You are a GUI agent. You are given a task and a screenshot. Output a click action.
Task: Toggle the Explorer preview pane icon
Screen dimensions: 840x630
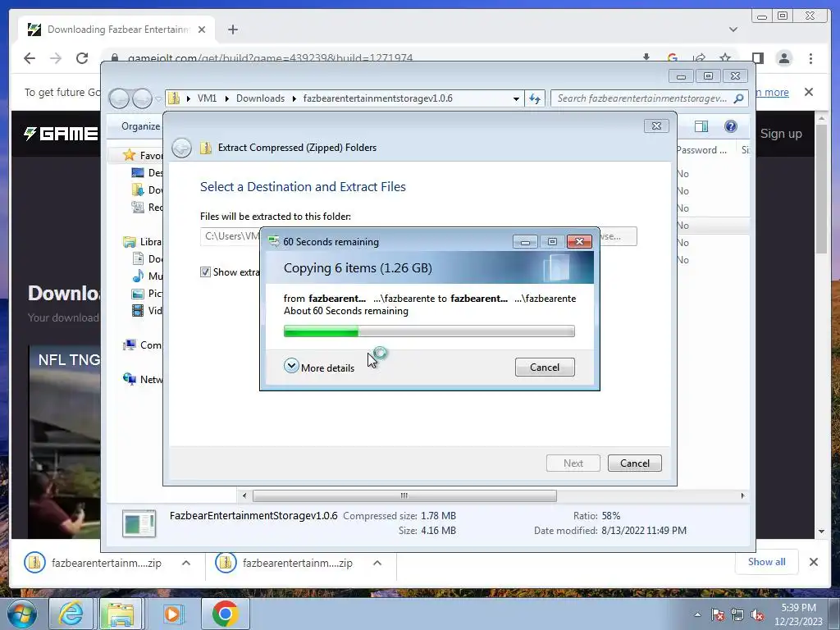point(701,126)
